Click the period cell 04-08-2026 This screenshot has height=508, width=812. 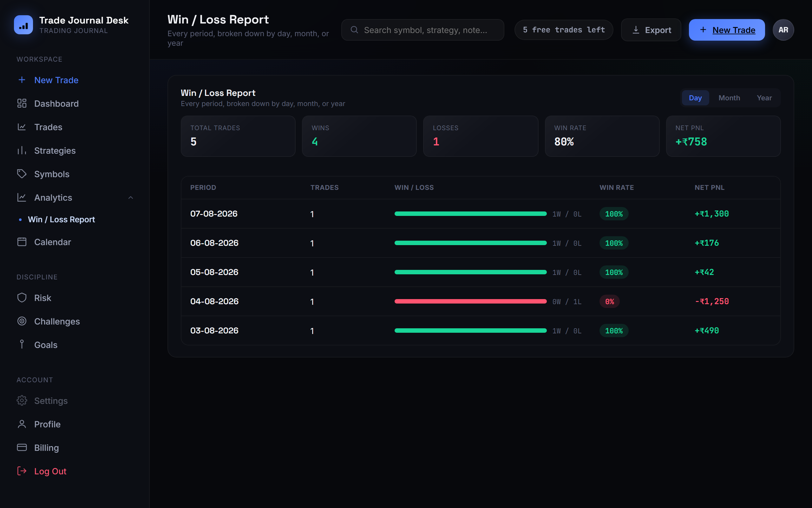214,301
